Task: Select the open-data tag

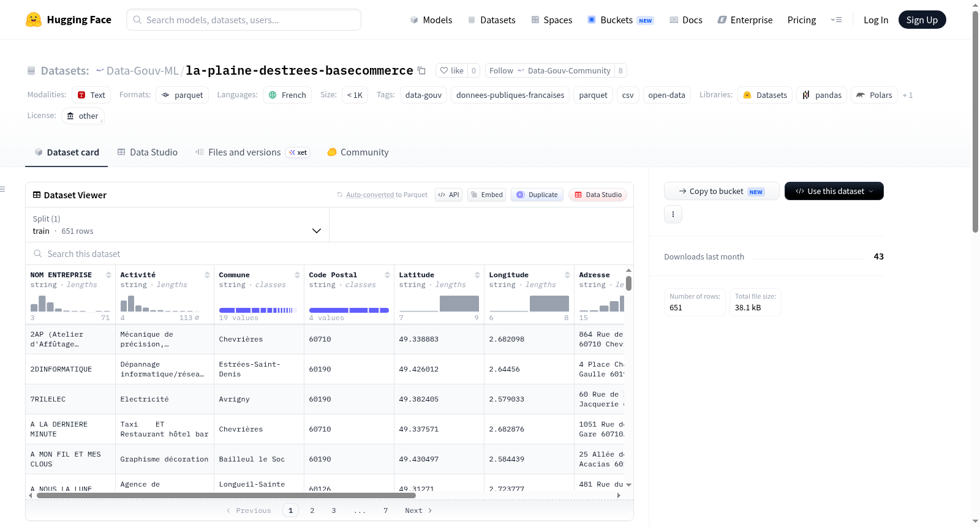Action: [666, 95]
